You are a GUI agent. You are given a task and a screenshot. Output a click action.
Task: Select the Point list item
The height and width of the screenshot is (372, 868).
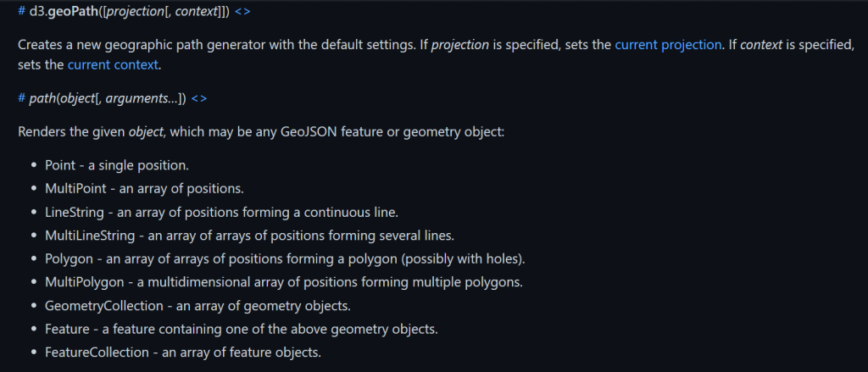[x=117, y=165]
